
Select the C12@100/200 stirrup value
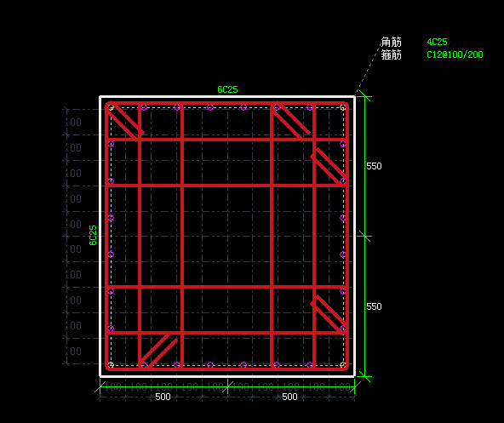click(455, 54)
